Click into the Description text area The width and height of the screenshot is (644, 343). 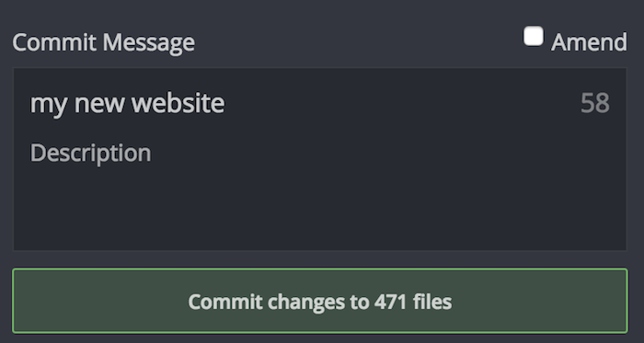click(x=320, y=189)
